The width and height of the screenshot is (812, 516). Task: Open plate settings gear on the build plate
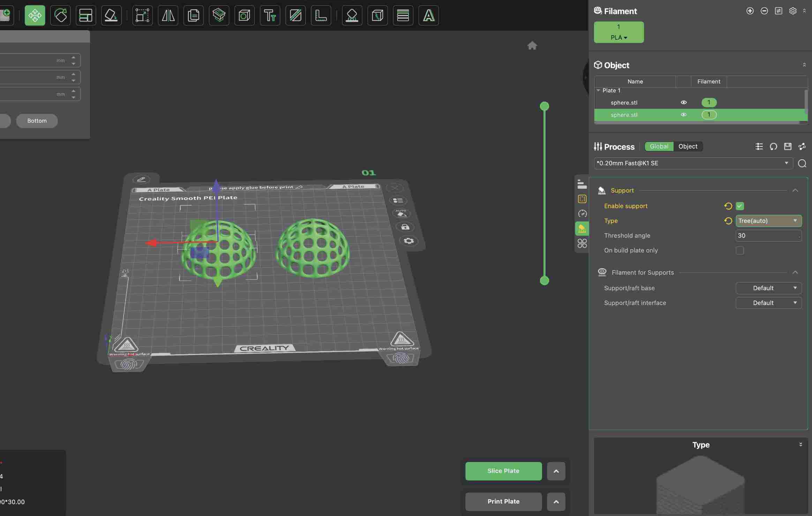409,241
